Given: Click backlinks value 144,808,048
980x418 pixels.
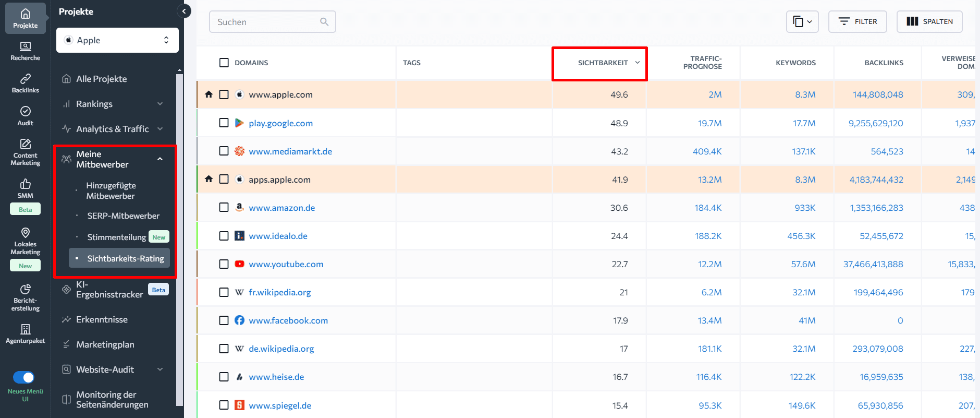Looking at the screenshot, I should pyautogui.click(x=878, y=94).
